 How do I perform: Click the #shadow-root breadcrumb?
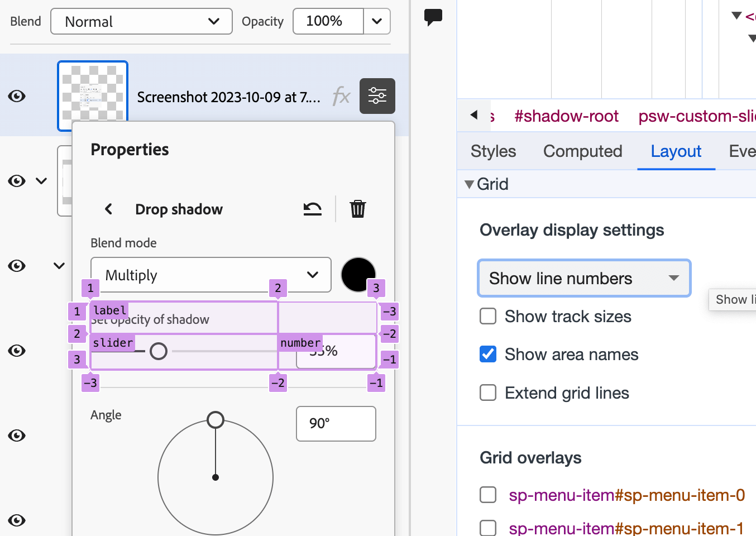[566, 116]
